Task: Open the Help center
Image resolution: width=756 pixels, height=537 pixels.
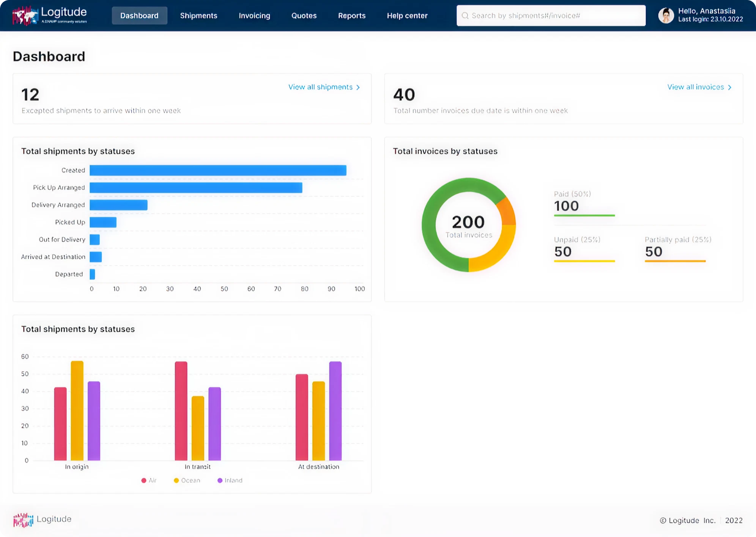Action: [407, 16]
